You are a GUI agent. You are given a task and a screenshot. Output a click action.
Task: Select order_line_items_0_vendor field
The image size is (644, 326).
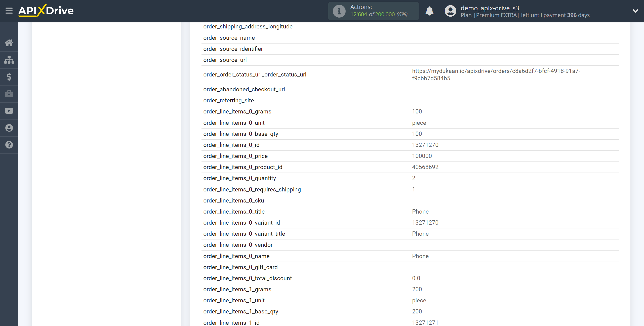(x=410, y=245)
